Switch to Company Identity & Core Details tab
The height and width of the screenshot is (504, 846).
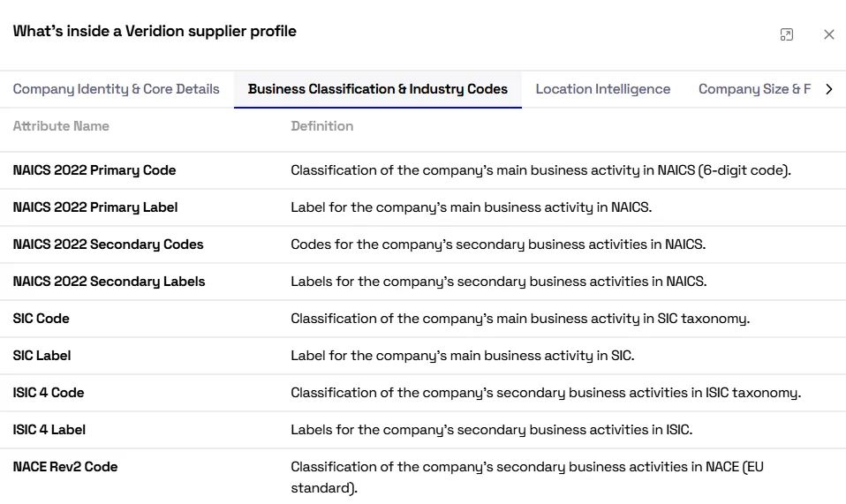pyautogui.click(x=116, y=89)
